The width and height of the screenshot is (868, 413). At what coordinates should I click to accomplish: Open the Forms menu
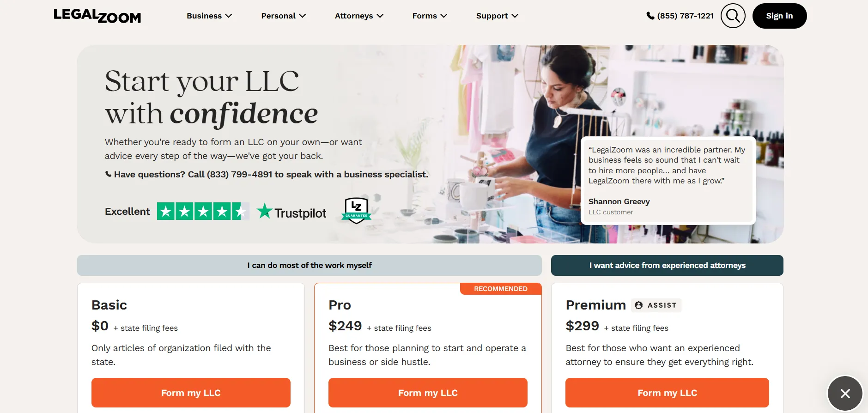tap(430, 16)
